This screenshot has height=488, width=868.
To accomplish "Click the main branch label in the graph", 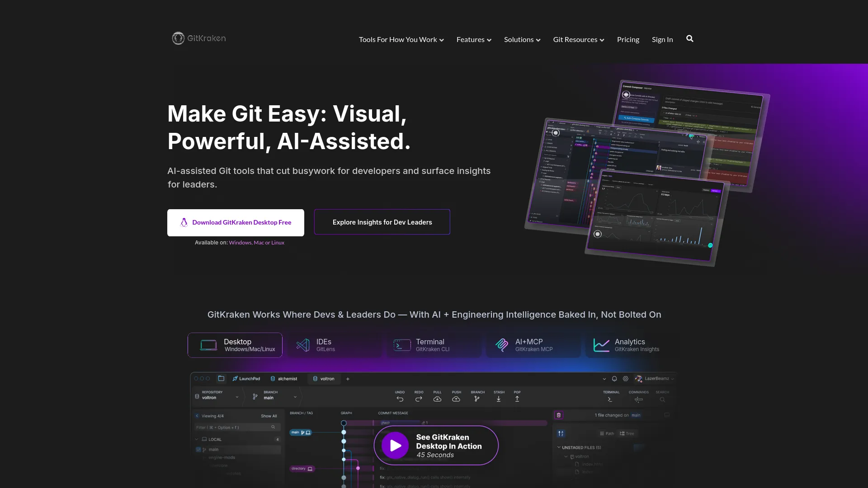I will click(301, 432).
